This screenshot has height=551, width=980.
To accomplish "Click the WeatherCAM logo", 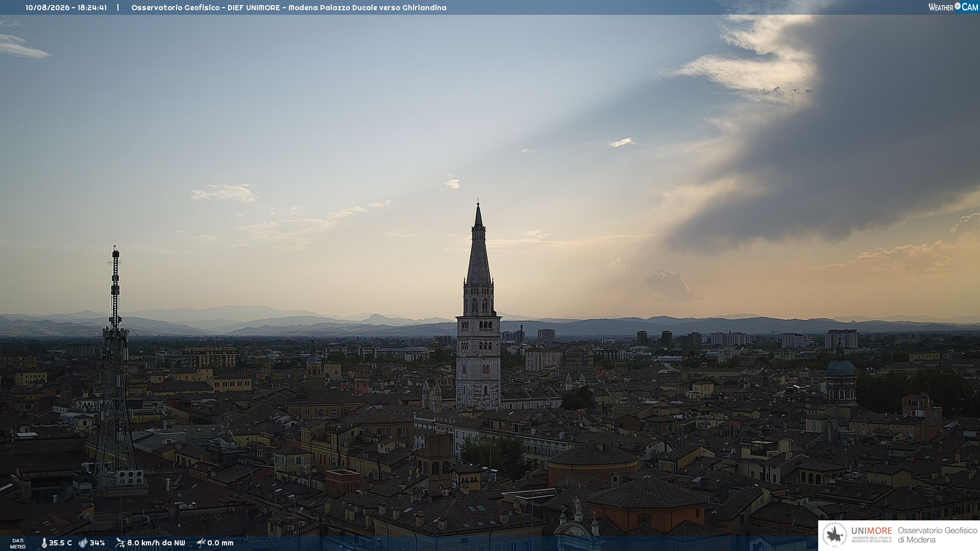I will [953, 7].
